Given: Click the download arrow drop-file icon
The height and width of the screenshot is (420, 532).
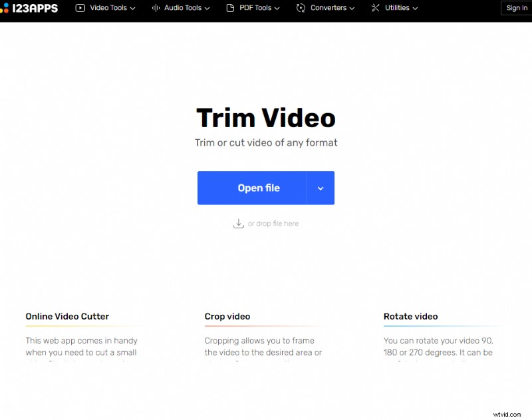Looking at the screenshot, I should (239, 224).
